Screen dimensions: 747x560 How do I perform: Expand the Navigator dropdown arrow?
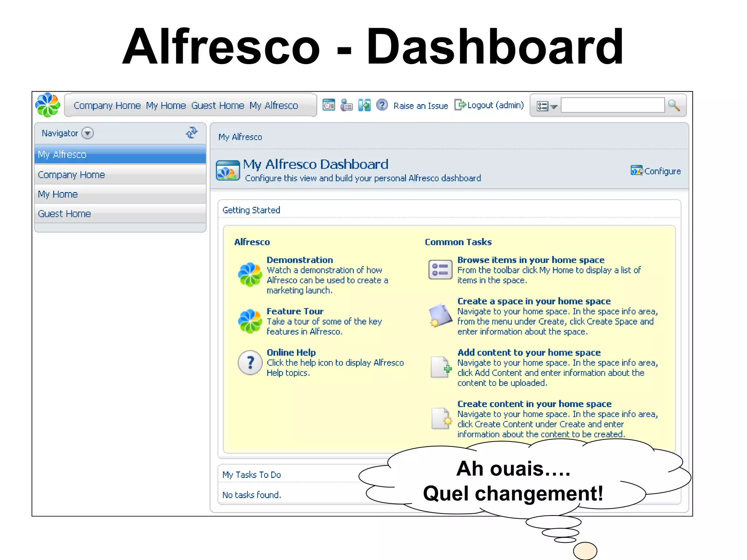pos(88,133)
